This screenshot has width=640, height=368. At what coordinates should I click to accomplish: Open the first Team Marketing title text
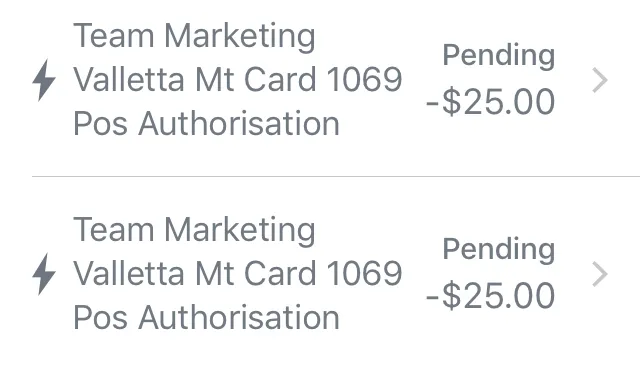pos(194,37)
